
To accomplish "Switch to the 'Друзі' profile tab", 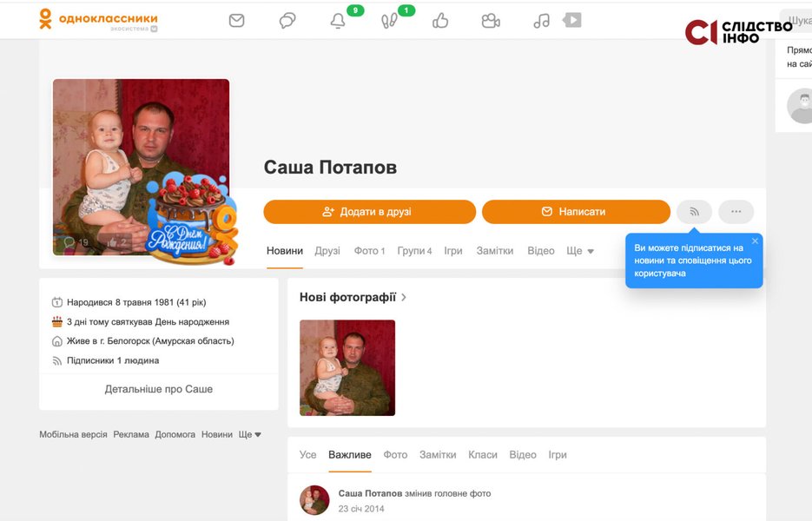I will point(327,251).
